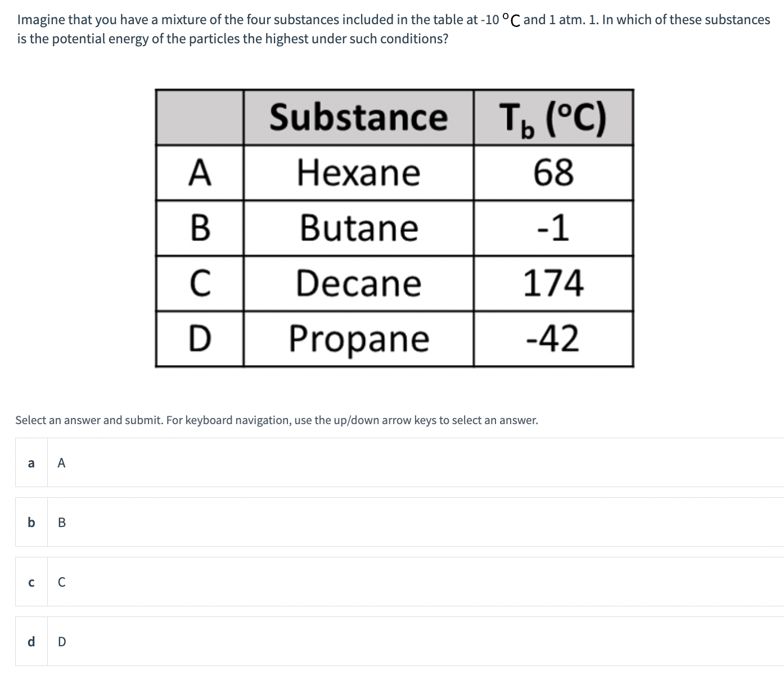The image size is (784, 675).
Task: Select answer option A
Action: (x=399, y=462)
